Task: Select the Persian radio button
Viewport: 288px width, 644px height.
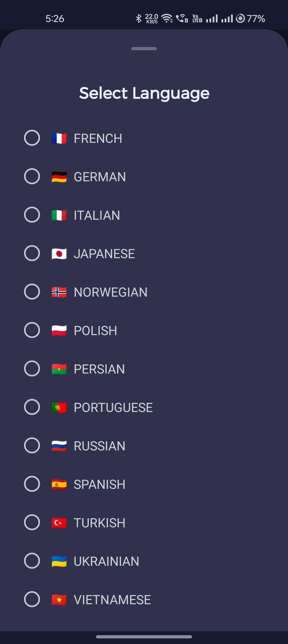Action: [32, 369]
